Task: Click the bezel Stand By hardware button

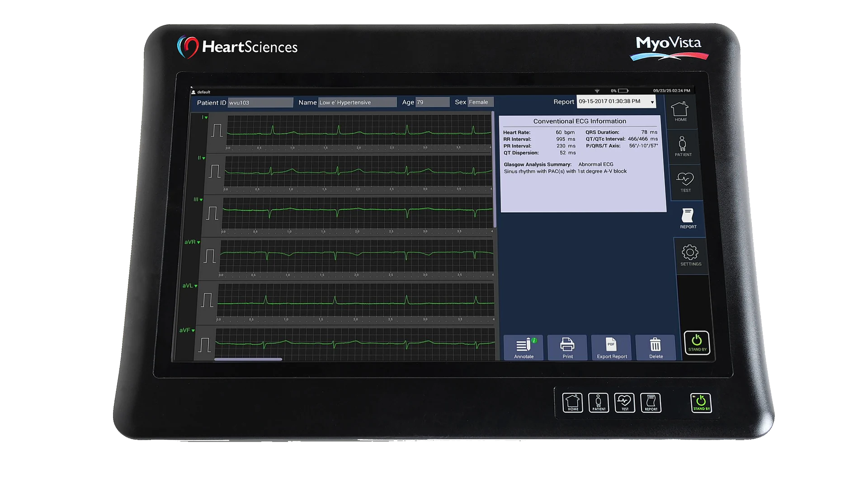Action: [x=701, y=403]
